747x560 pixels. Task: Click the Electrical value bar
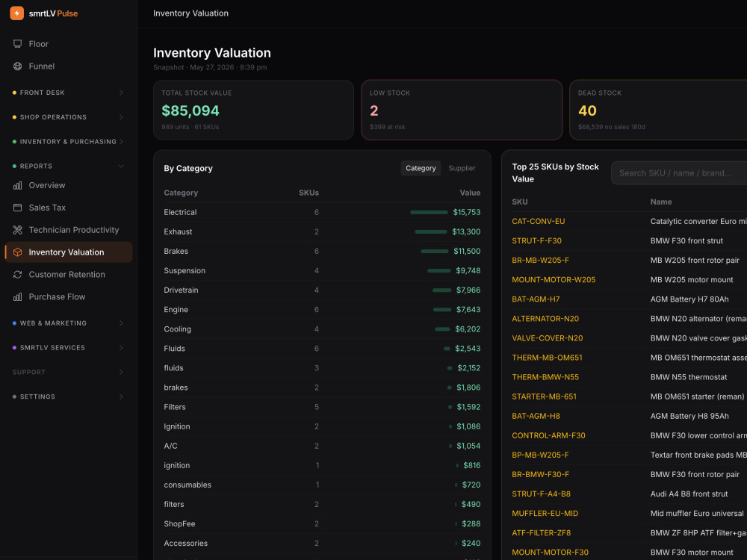tap(429, 212)
